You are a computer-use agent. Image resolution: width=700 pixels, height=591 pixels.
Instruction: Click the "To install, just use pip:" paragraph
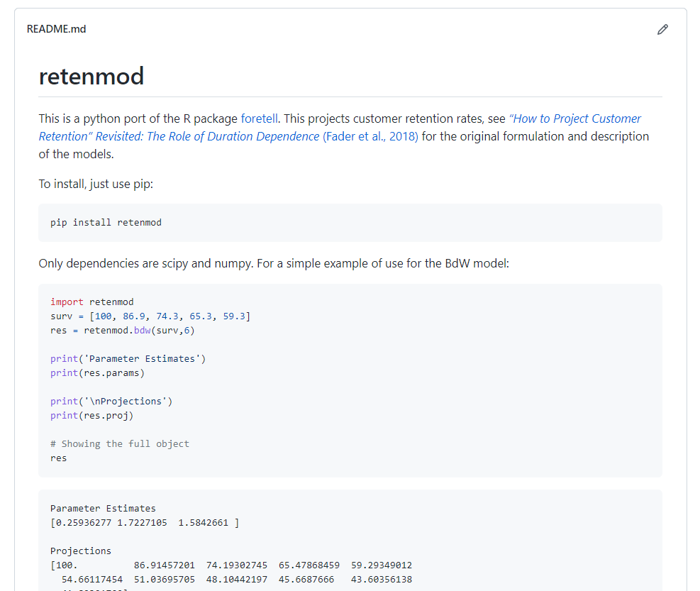[x=96, y=184]
